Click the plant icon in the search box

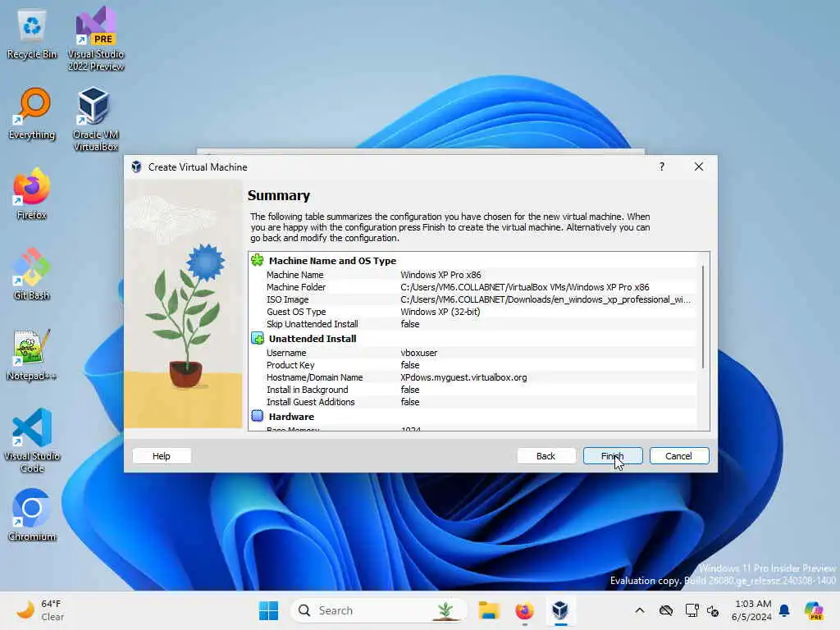(x=445, y=610)
